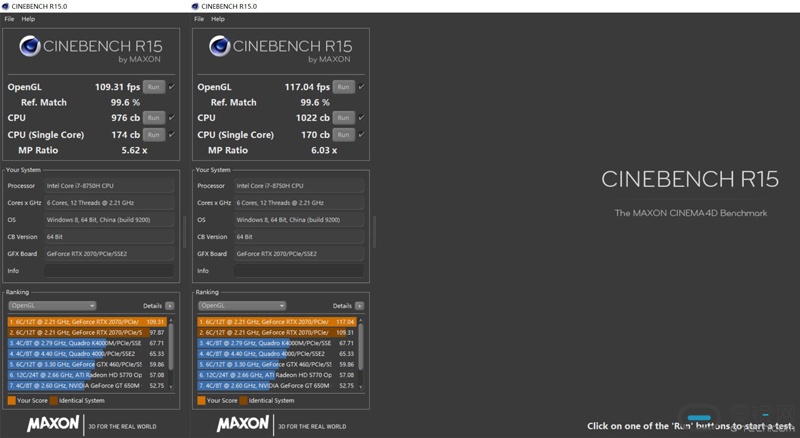Click Cinebench sphere logo in right window

(x=219, y=46)
